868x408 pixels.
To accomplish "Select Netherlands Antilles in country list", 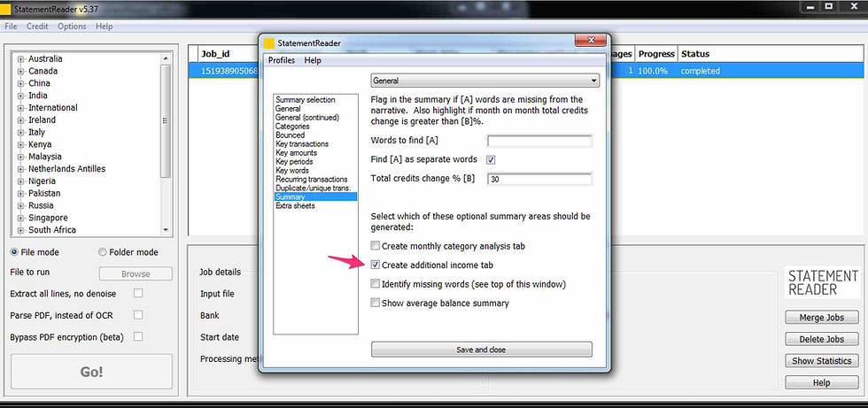I will 67,169.
